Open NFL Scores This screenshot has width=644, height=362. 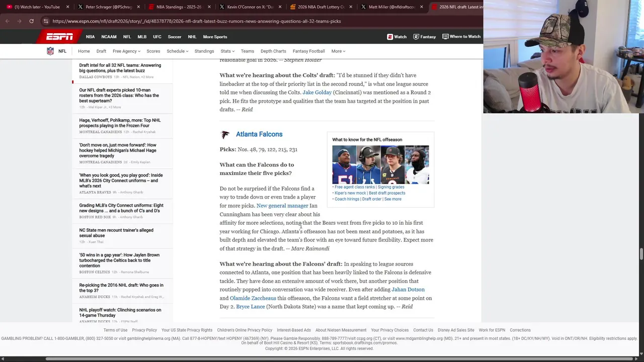coord(153,51)
